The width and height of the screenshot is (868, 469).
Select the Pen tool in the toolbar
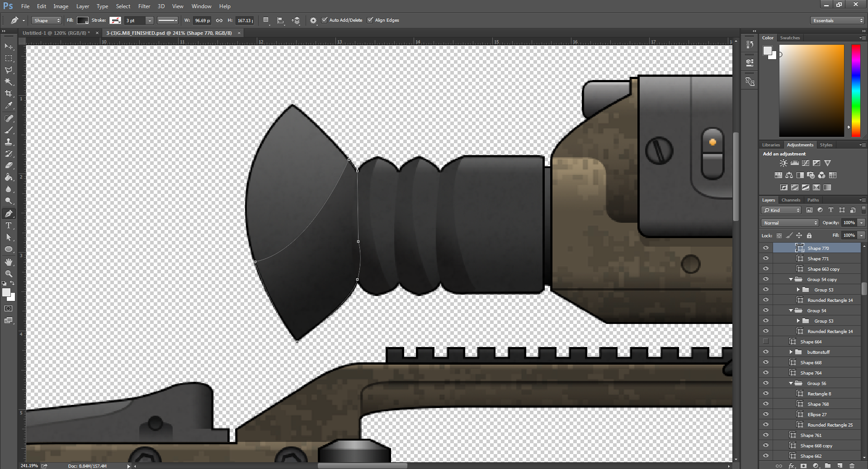(x=8, y=213)
